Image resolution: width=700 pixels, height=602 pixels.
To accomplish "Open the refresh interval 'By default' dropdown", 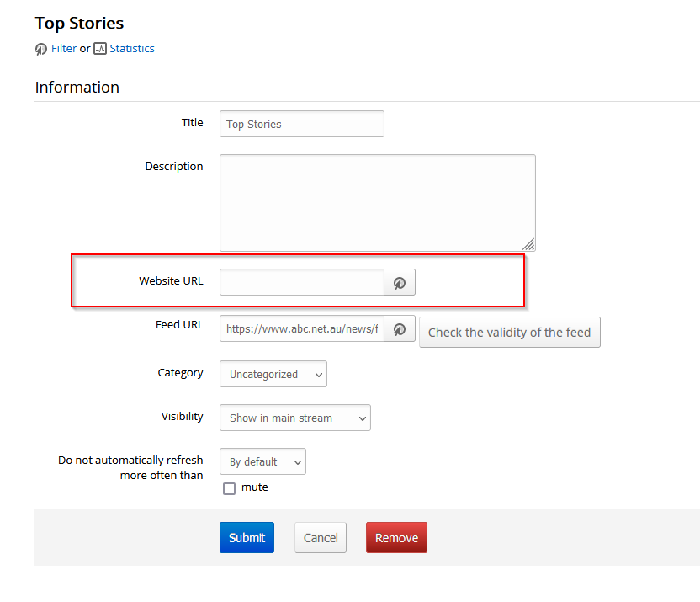I will click(x=262, y=462).
